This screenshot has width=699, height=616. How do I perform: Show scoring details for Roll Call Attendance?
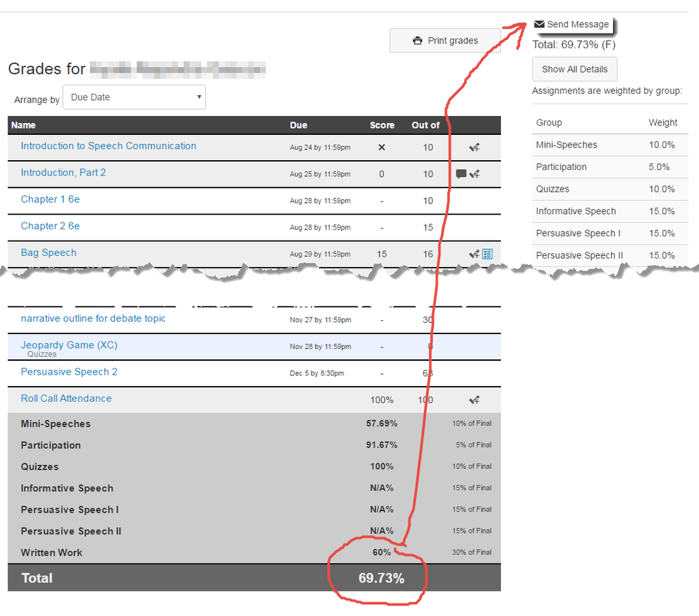[474, 400]
